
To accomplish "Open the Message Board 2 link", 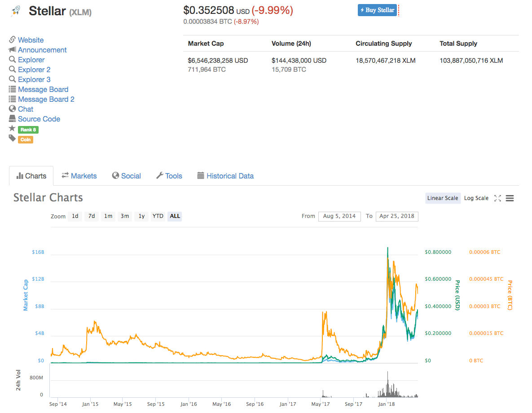I will point(46,99).
